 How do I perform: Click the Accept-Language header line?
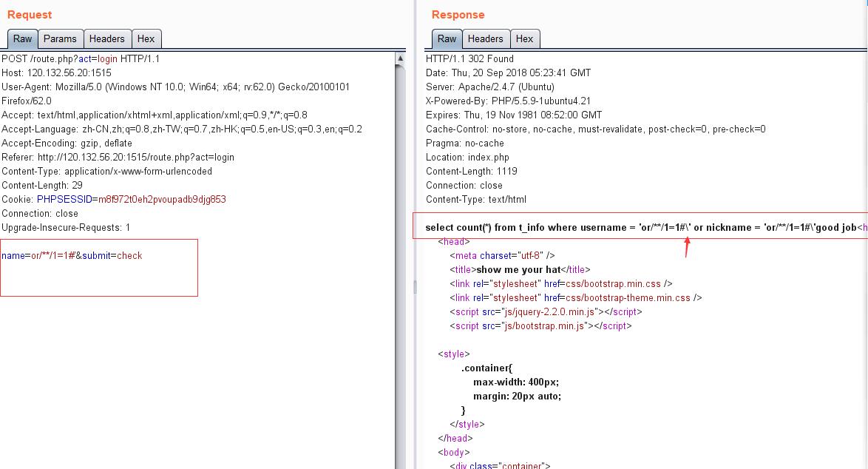(x=182, y=129)
